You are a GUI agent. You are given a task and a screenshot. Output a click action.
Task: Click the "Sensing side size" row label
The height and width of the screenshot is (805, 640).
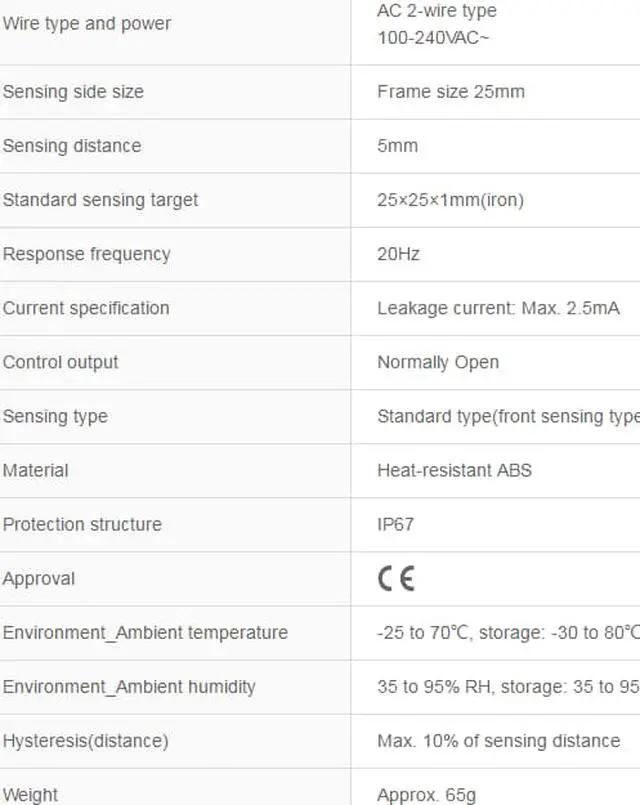73,92
